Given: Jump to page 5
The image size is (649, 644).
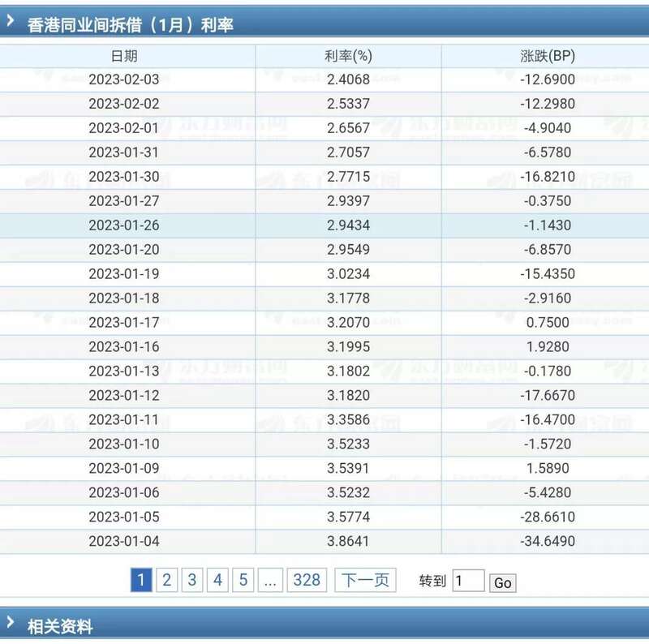Looking at the screenshot, I should (x=243, y=579).
